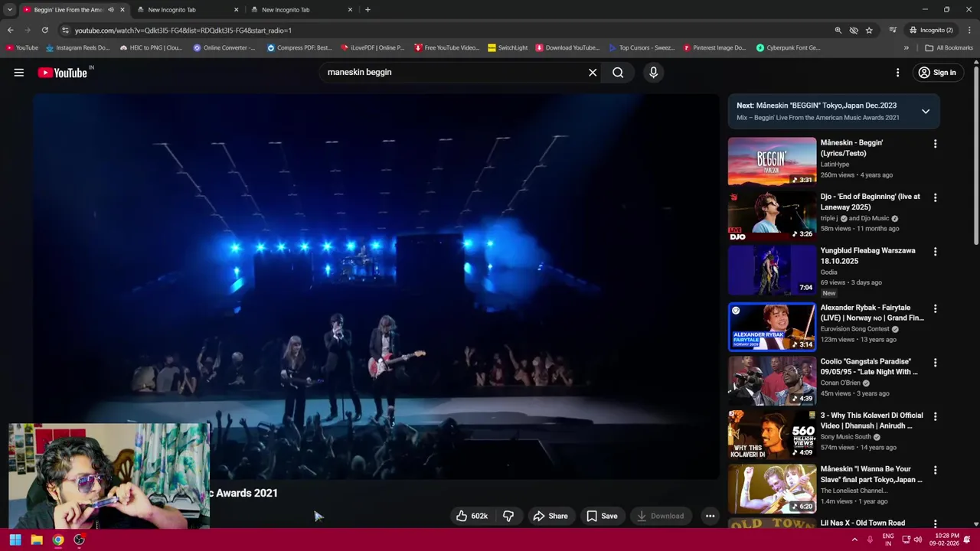The width and height of the screenshot is (980, 551).
Task: Start voice search with microphone icon
Action: coord(653,73)
